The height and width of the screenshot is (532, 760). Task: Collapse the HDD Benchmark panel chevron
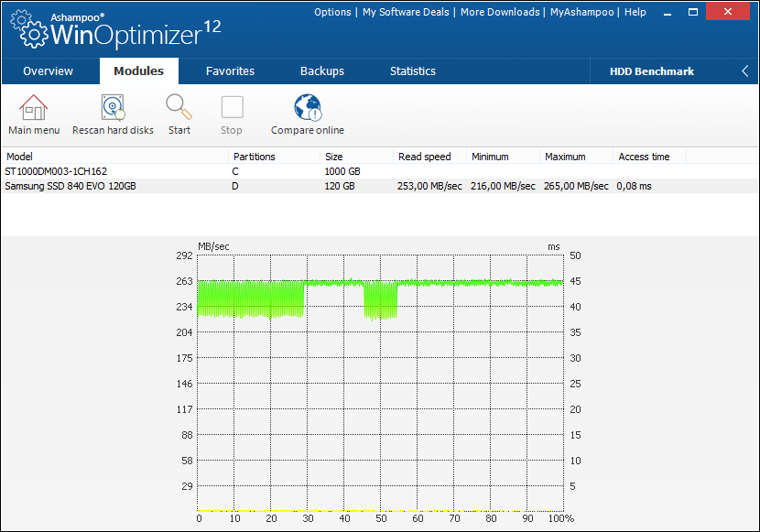pyautogui.click(x=745, y=71)
